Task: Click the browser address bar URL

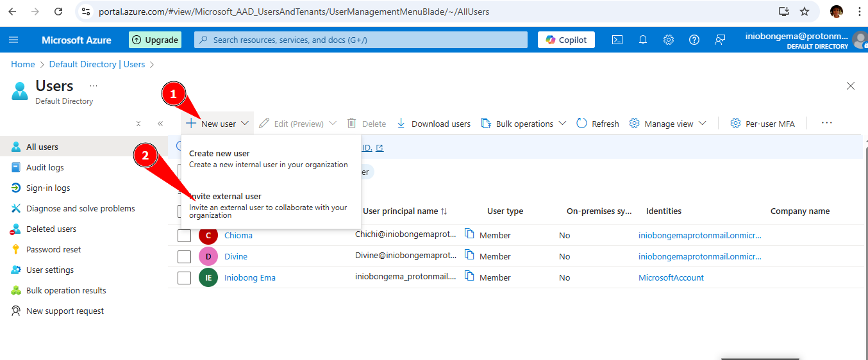Action: click(x=295, y=12)
